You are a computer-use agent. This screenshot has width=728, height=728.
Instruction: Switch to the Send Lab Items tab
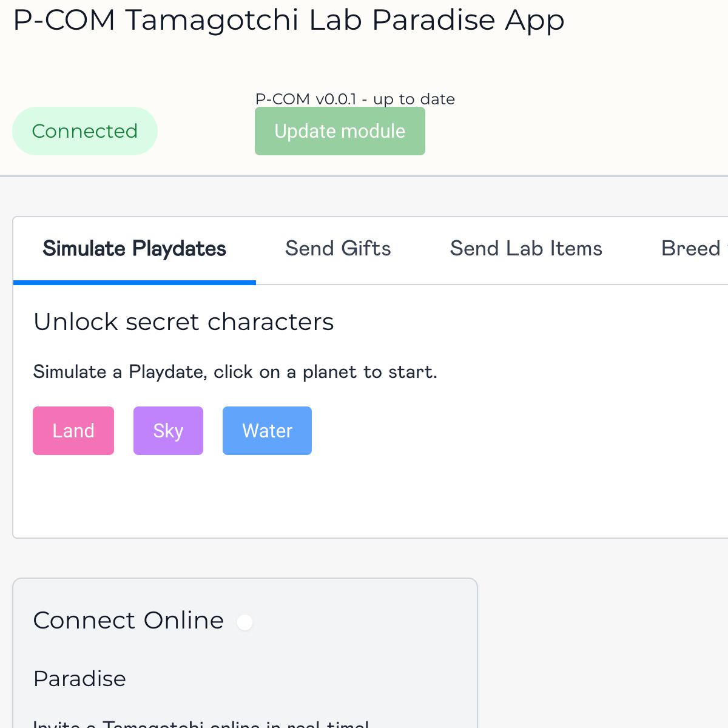pyautogui.click(x=526, y=249)
